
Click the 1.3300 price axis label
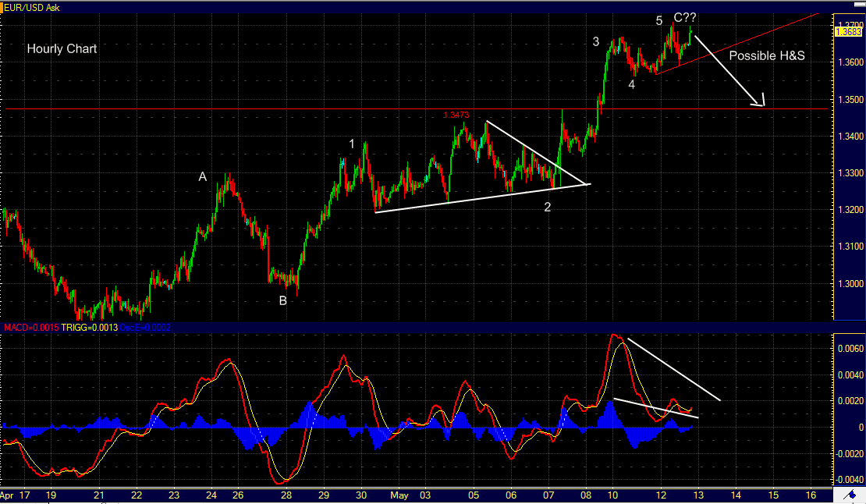point(850,173)
